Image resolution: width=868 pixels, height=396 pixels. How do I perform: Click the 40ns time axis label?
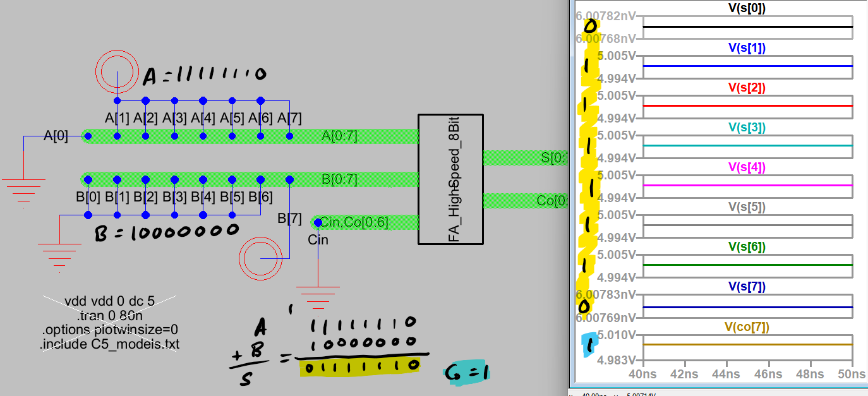pyautogui.click(x=643, y=375)
